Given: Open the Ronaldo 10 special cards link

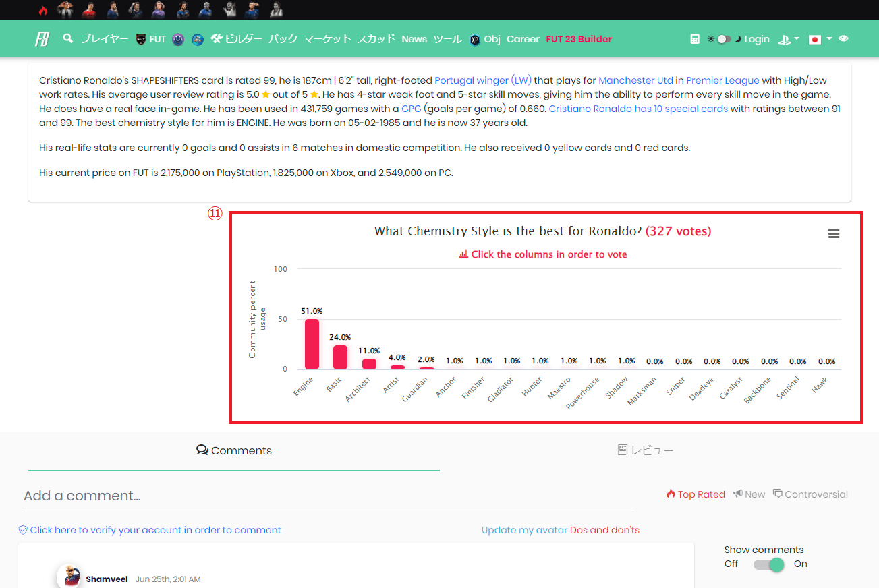Looking at the screenshot, I should point(638,109).
